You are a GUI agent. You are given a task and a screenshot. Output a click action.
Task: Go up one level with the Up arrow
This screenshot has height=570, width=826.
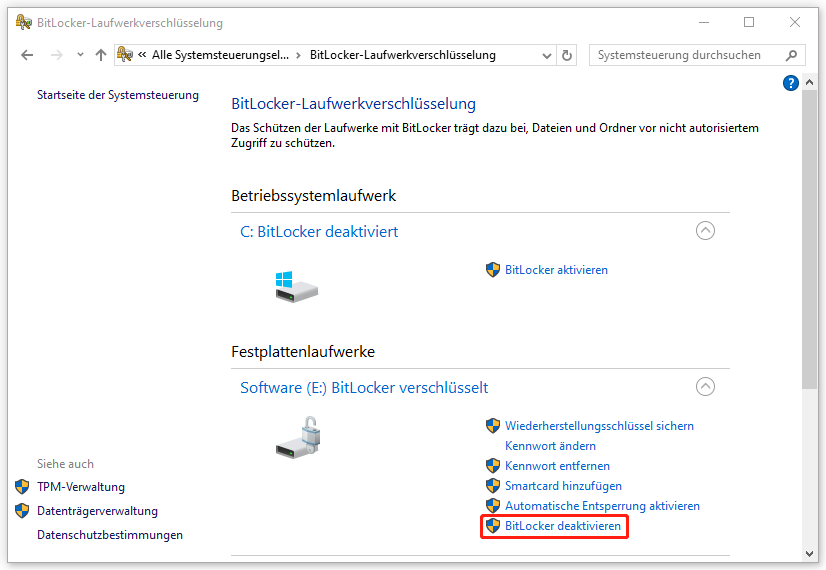coord(101,55)
